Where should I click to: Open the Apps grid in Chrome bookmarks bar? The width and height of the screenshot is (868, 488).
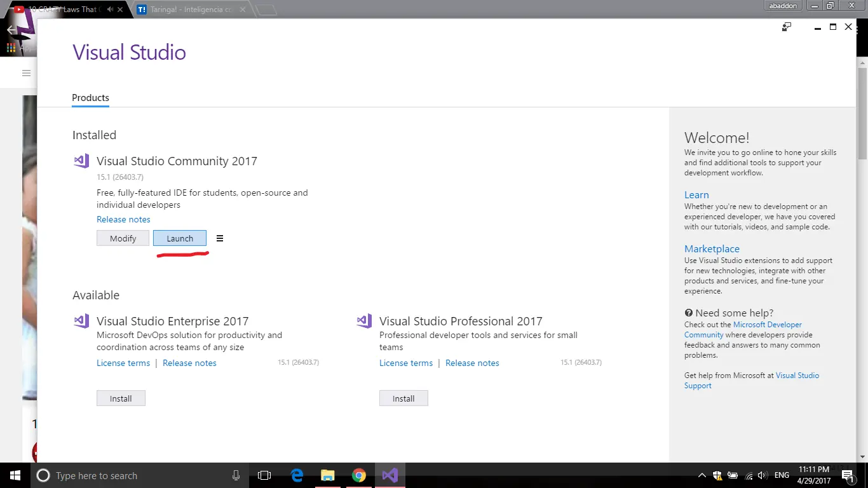(11, 48)
